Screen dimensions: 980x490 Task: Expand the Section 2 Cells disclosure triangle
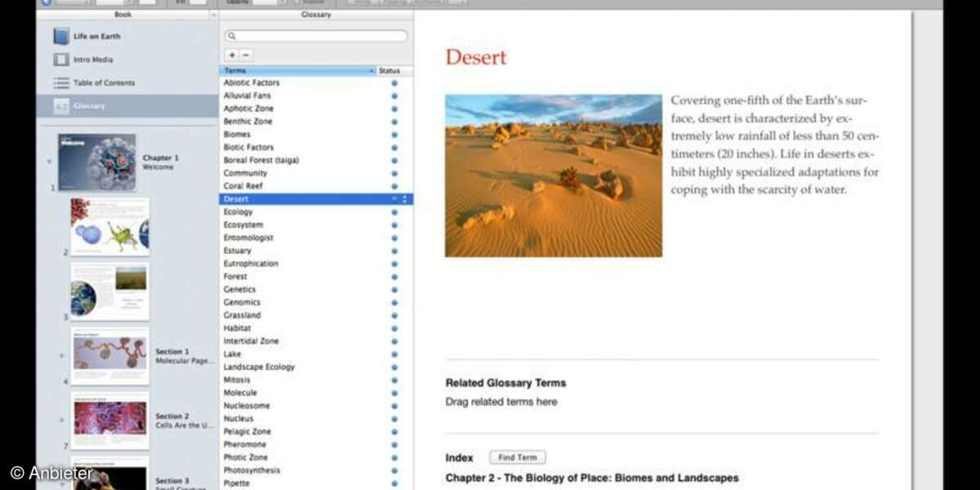(62, 420)
